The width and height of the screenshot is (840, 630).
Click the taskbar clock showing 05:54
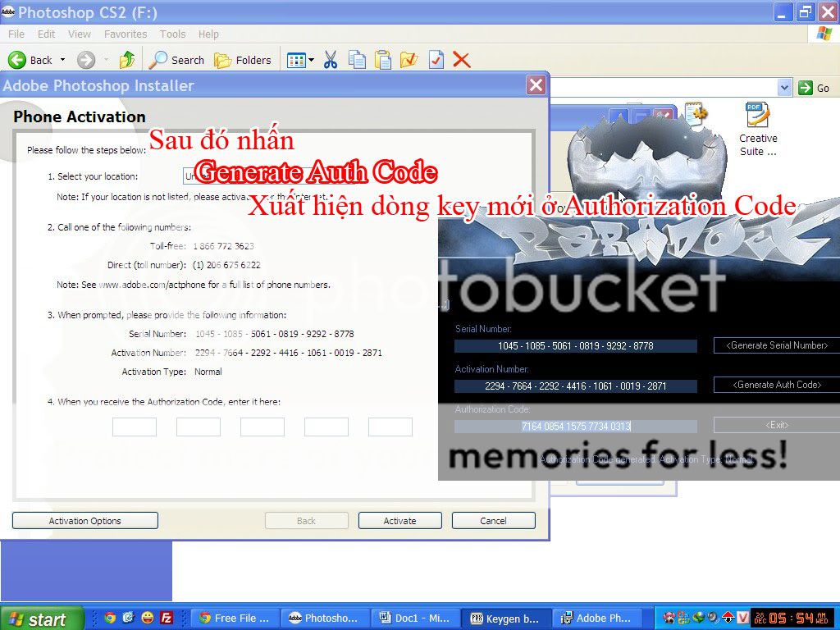792,619
